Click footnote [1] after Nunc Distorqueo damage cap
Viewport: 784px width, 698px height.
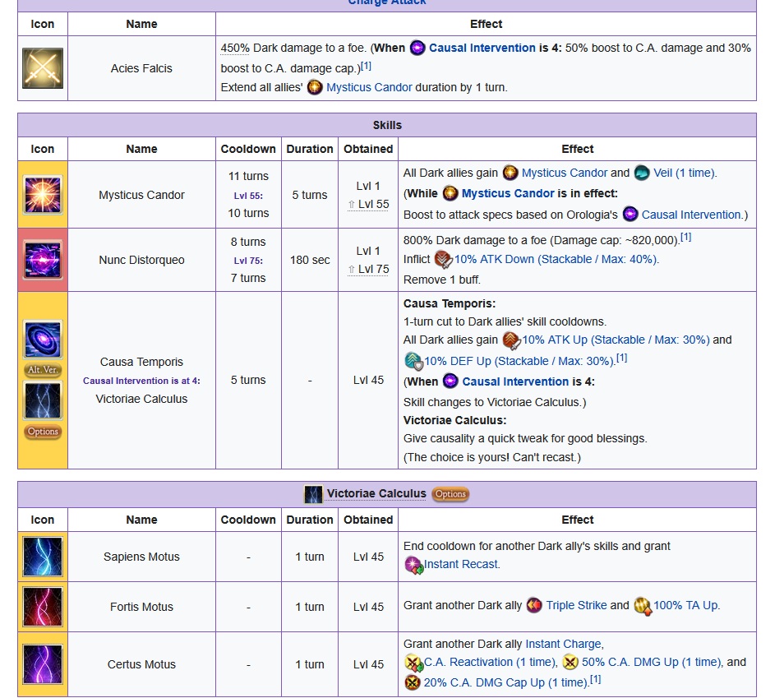(685, 237)
